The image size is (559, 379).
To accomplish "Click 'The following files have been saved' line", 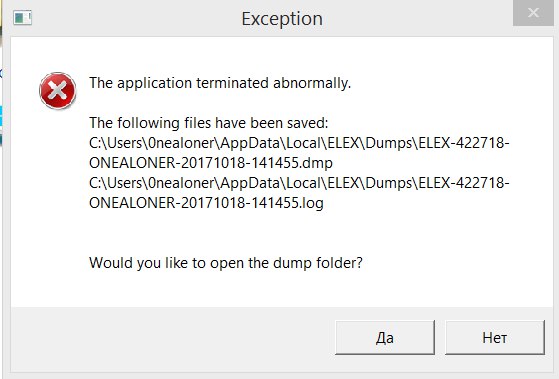I will pyautogui.click(x=209, y=123).
